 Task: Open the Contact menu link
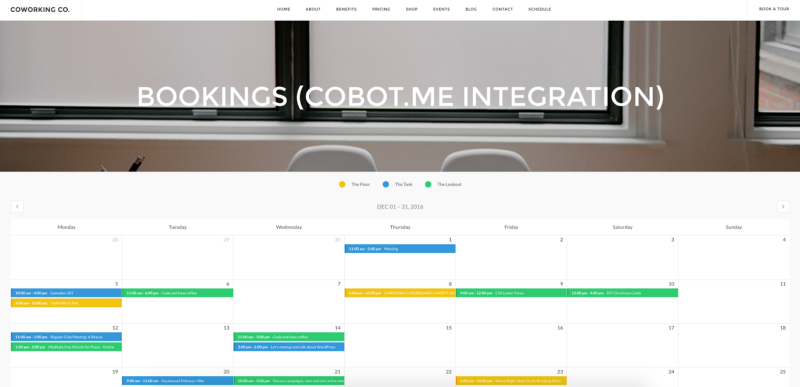[x=503, y=9]
